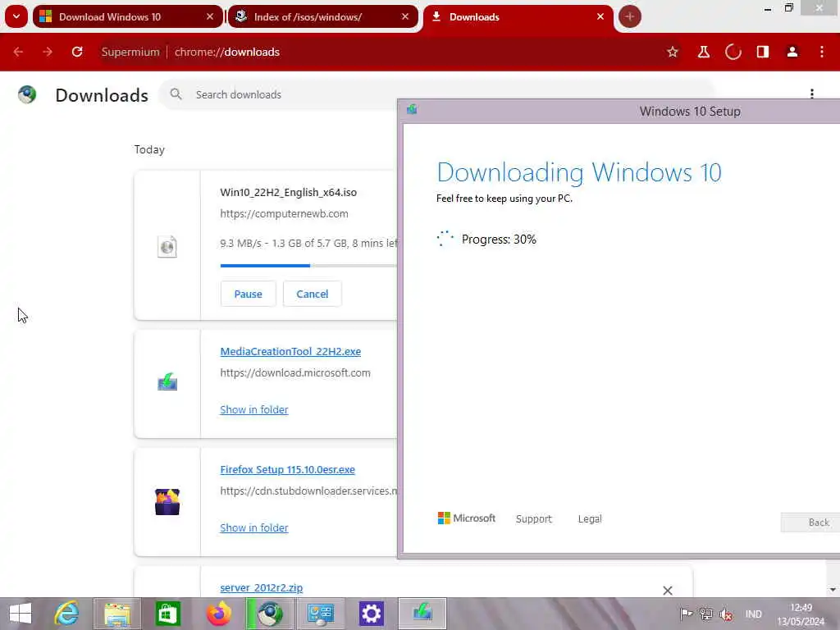The image size is (840, 630).
Task: Click the ISO disc file icon
Action: pyautogui.click(x=167, y=246)
